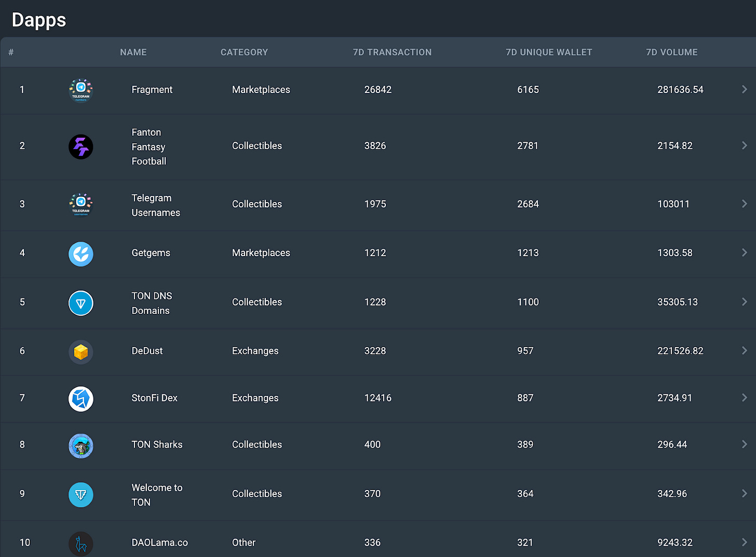The height and width of the screenshot is (557, 756).
Task: Open the Welcome to TON name
Action: pos(157,495)
